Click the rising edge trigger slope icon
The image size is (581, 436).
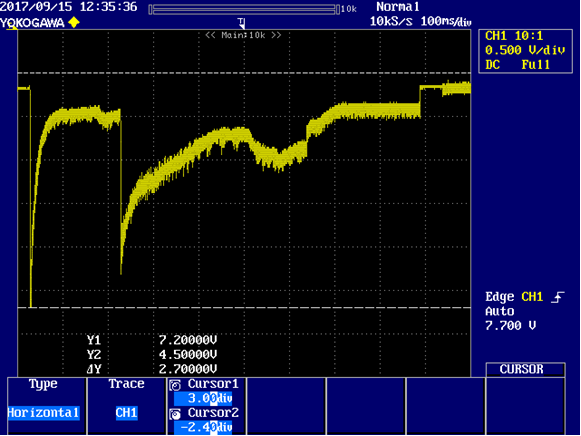557,297
